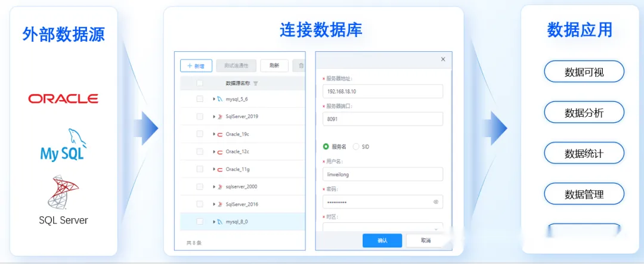Check the Oracle_12c row checkbox
Screen dimensions: 644x264
pos(200,151)
